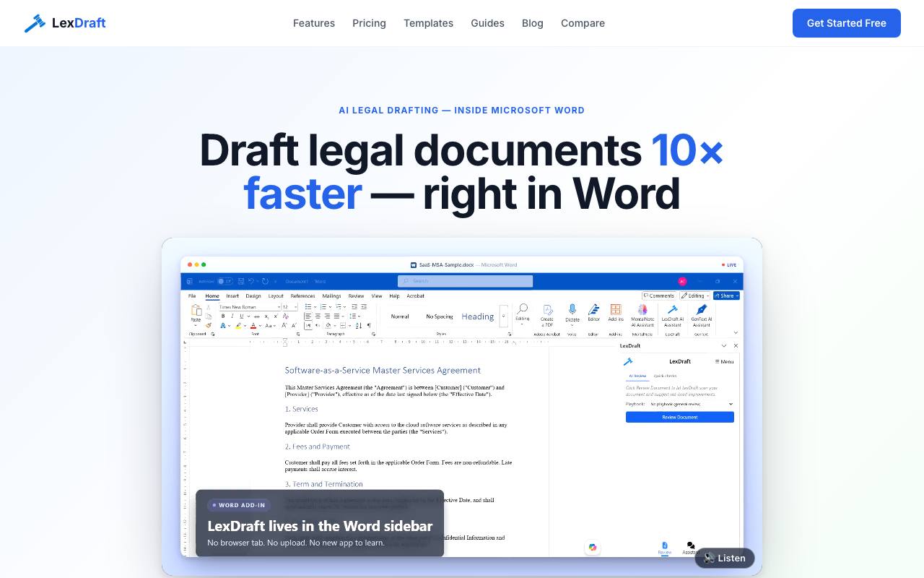Screen dimensions: 924x578
Task: Switch to the Insert ribbon tab
Action: [x=232, y=296]
